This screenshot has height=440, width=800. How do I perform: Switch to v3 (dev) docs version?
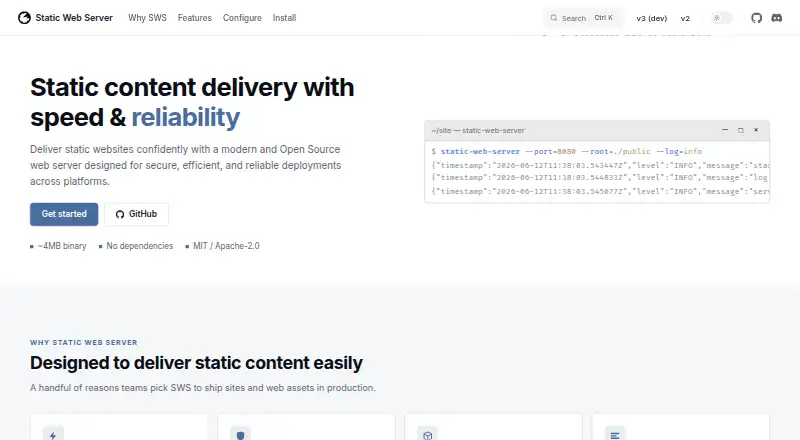pyautogui.click(x=652, y=18)
